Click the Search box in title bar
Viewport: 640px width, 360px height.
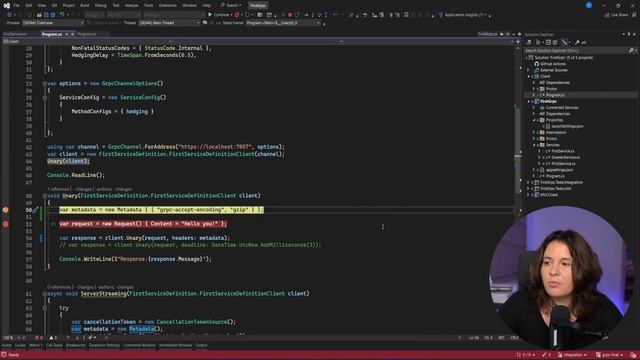coord(231,5)
